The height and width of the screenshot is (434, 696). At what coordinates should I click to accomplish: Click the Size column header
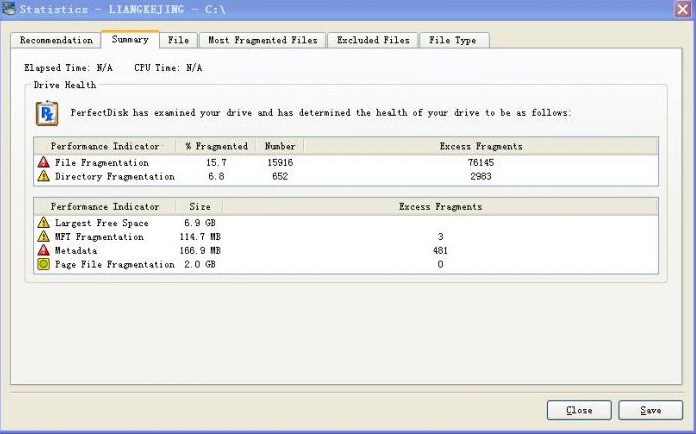[x=200, y=206]
